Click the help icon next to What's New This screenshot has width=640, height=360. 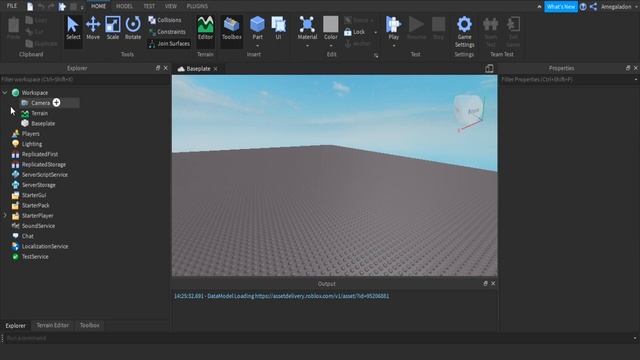tap(583, 7)
